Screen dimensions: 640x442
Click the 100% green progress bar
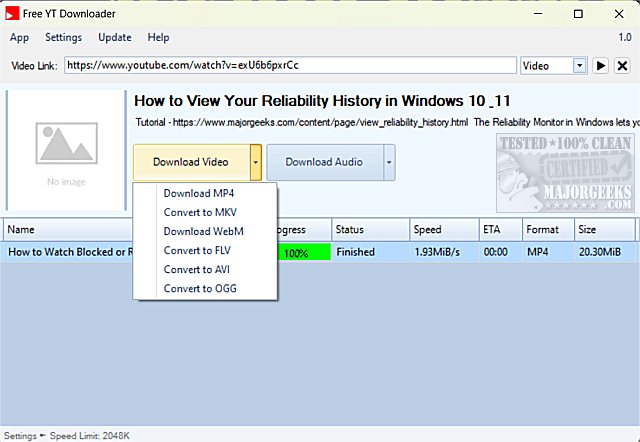[304, 253]
